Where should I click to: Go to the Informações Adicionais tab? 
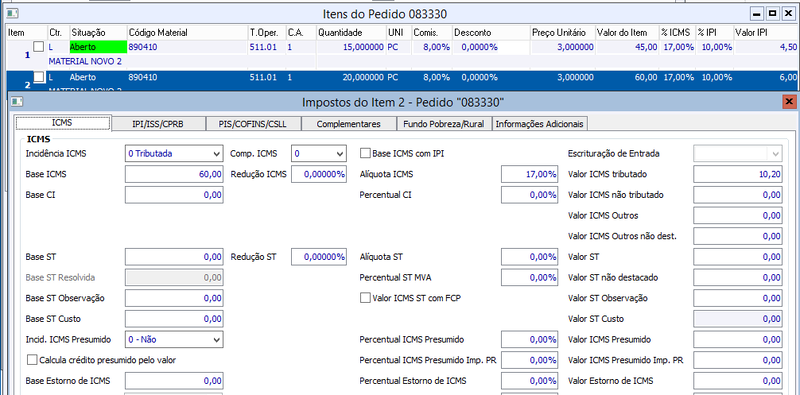click(540, 124)
